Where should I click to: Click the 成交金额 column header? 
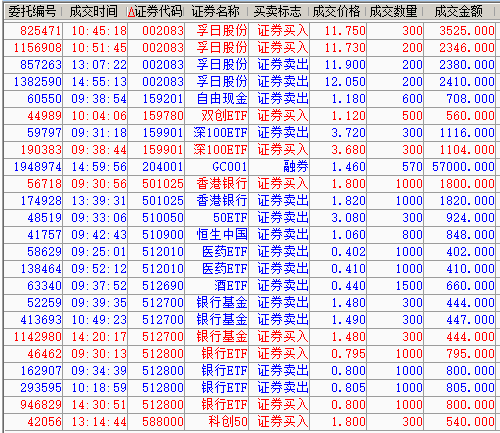(459, 12)
